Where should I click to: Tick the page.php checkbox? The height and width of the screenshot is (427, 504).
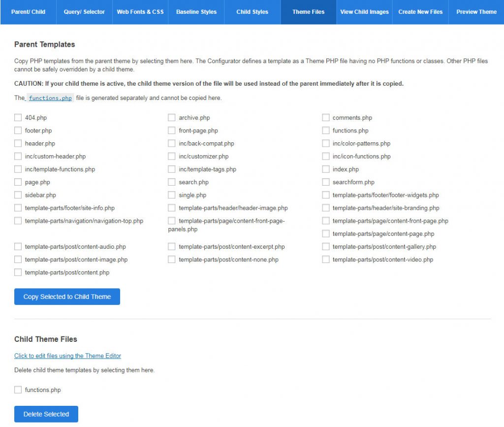pos(18,182)
